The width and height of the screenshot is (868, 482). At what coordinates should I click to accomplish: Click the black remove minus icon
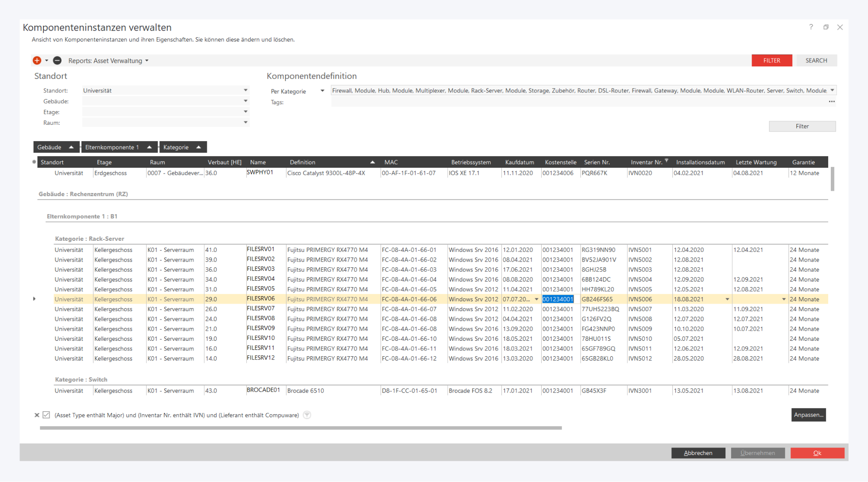tap(57, 61)
